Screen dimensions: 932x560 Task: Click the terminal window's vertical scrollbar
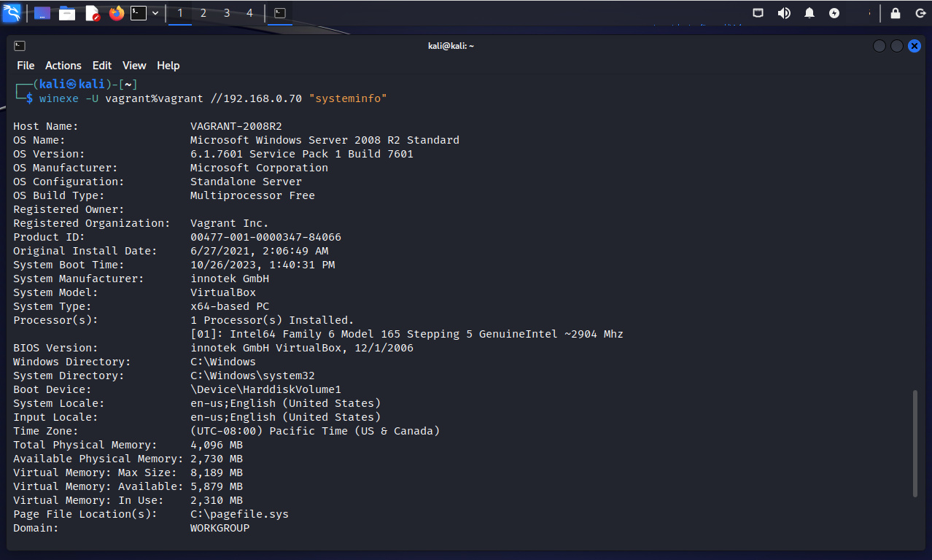coord(915,443)
